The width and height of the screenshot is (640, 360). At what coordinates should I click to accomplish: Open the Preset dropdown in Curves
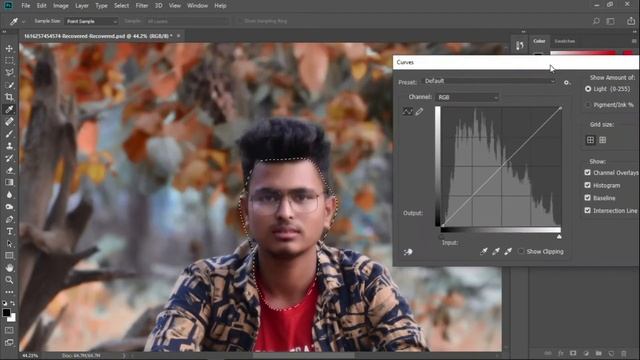click(x=489, y=81)
